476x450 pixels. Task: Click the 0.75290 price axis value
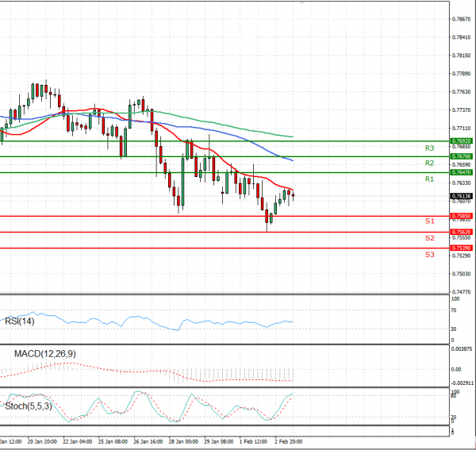click(461, 256)
